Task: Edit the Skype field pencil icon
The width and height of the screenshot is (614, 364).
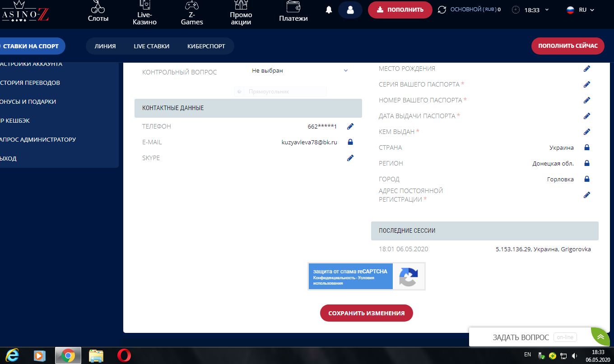Action: [x=350, y=158]
